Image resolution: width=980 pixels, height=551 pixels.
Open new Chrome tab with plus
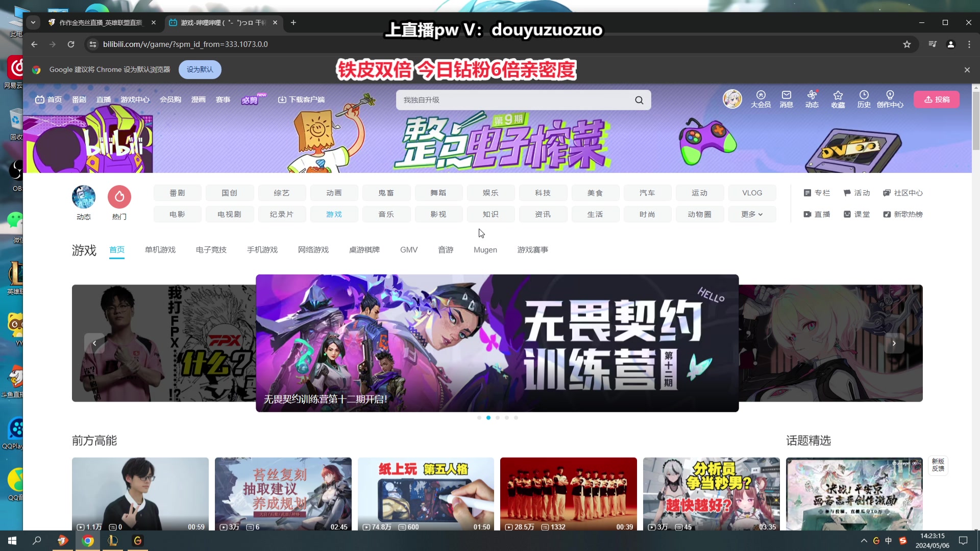click(293, 22)
